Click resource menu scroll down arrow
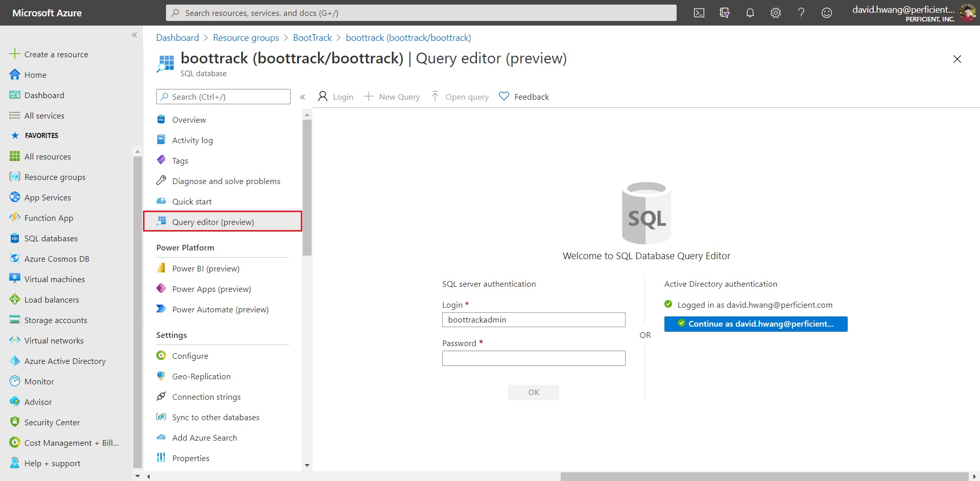This screenshot has width=980, height=481. [x=307, y=465]
